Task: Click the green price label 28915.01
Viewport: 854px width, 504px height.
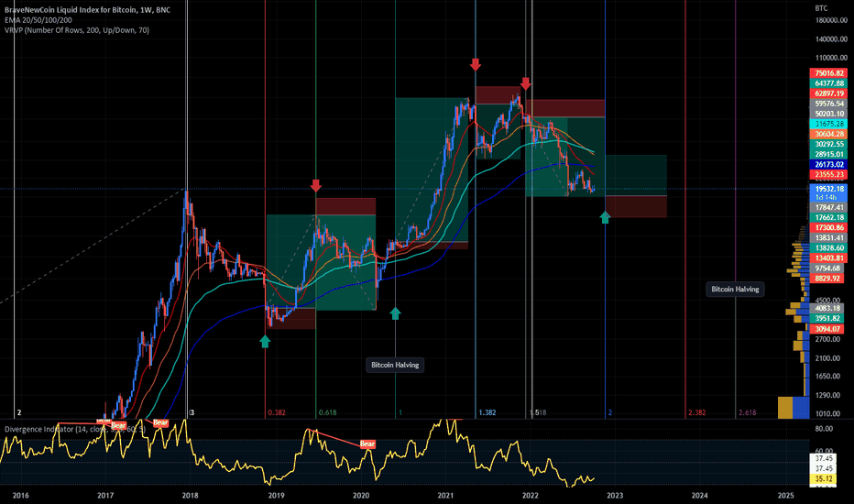Action: 829,155
